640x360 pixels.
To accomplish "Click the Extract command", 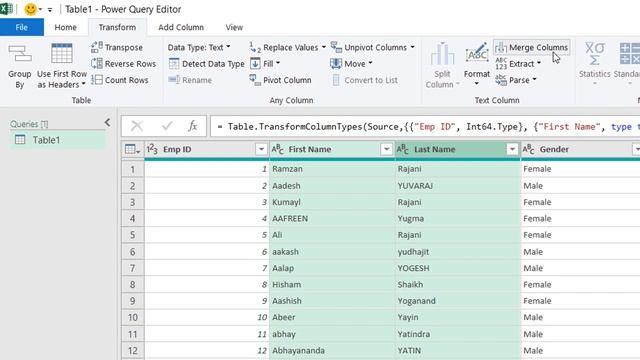I will point(518,64).
